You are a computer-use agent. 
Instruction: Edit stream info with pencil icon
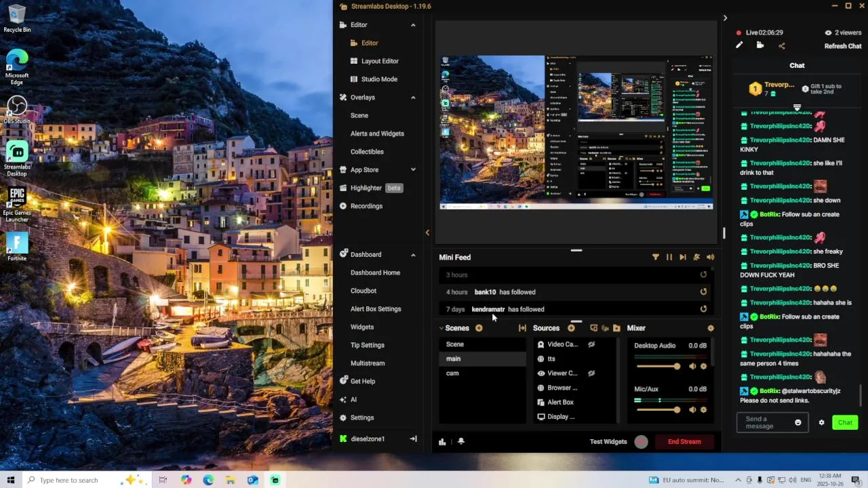coord(739,45)
